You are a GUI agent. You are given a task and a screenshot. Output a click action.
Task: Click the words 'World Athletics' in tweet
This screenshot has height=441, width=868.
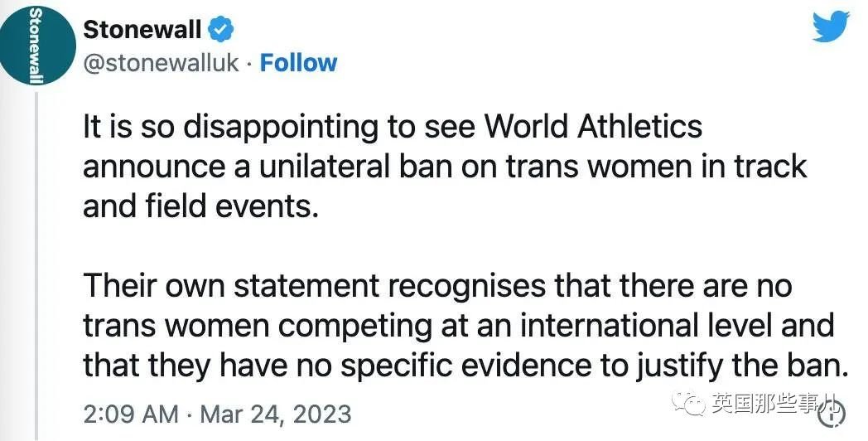point(593,127)
